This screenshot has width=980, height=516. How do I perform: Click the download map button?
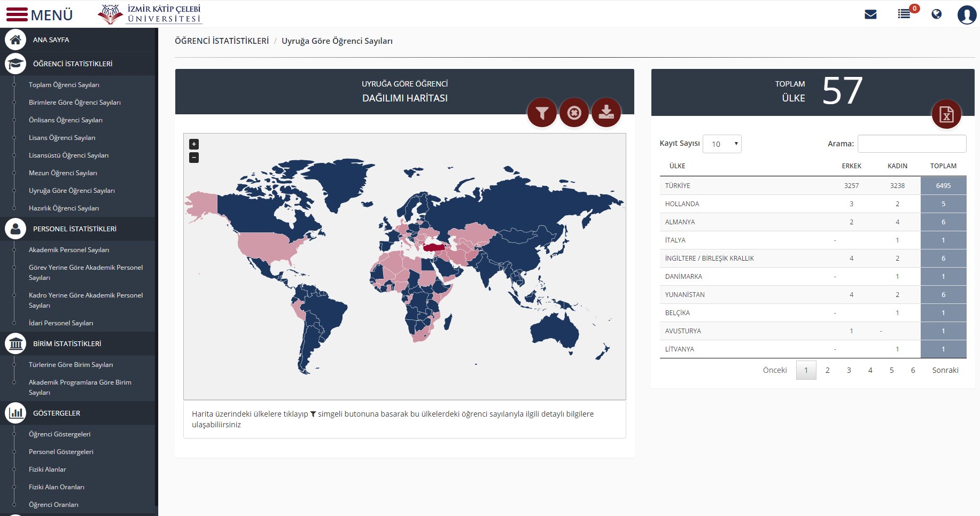606,113
